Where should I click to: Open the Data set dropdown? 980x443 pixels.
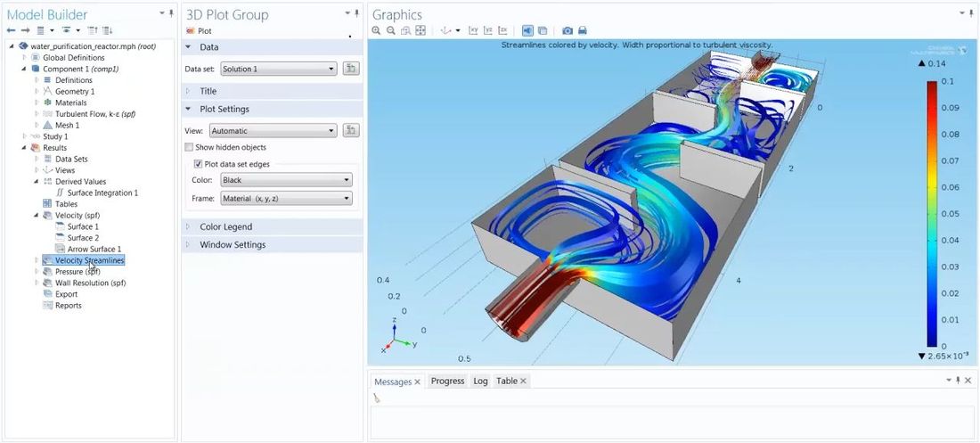pyautogui.click(x=279, y=69)
